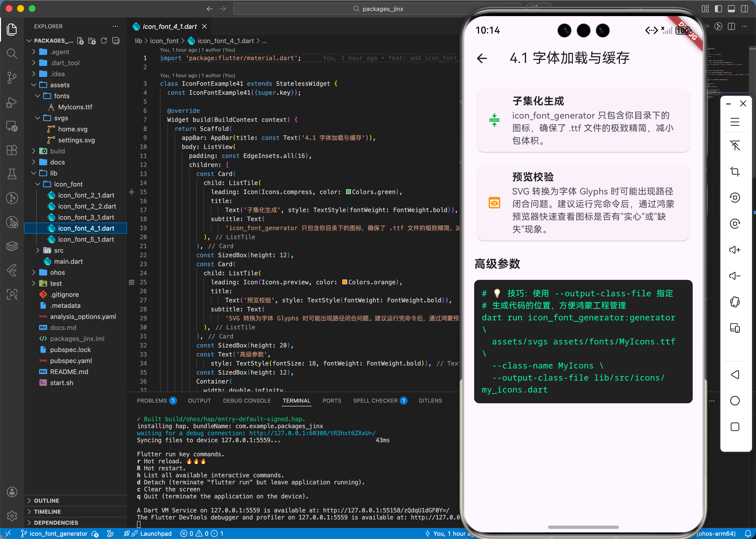Open the Testing panel
The width and height of the screenshot is (756, 539).
(12, 174)
